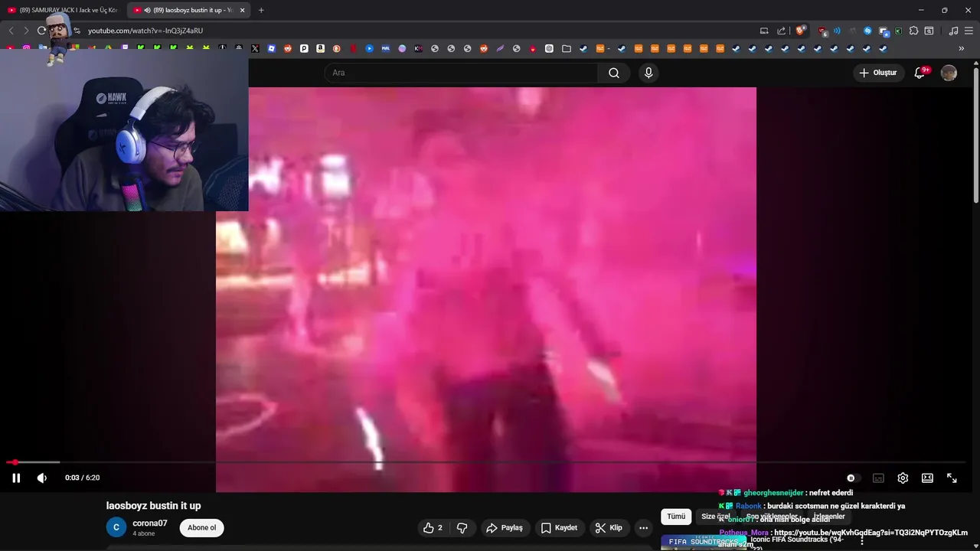
Task: Click the Abone ol subscribe button
Action: coord(202,527)
